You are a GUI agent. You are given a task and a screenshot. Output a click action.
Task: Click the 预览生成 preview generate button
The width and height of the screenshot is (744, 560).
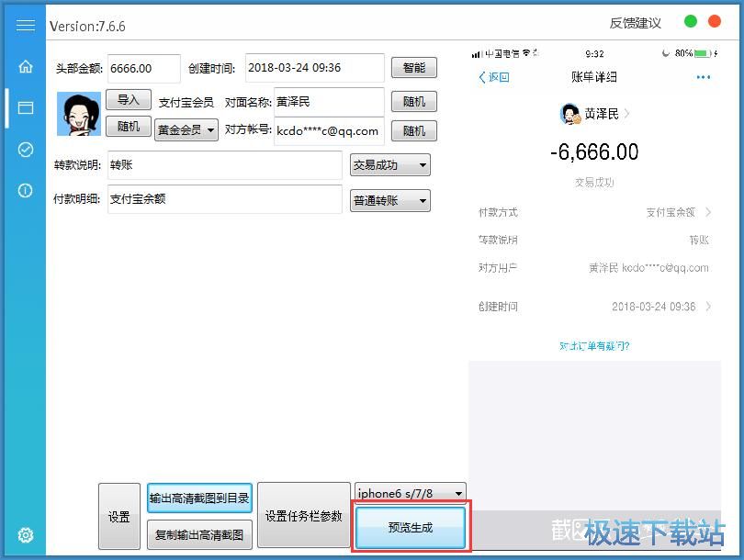pyautogui.click(x=410, y=525)
